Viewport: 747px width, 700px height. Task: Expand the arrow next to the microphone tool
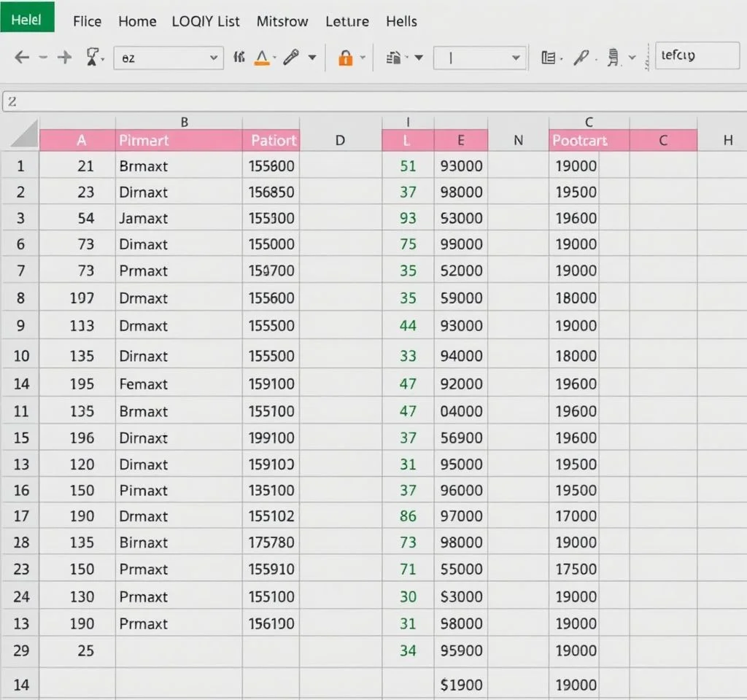tap(312, 58)
